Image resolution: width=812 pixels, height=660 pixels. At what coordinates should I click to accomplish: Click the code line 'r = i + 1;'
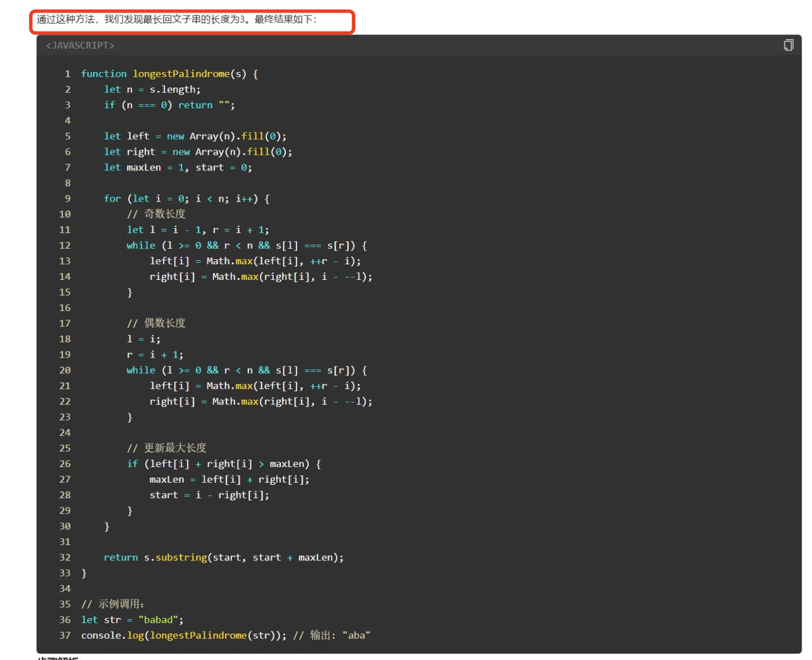pyautogui.click(x=155, y=354)
